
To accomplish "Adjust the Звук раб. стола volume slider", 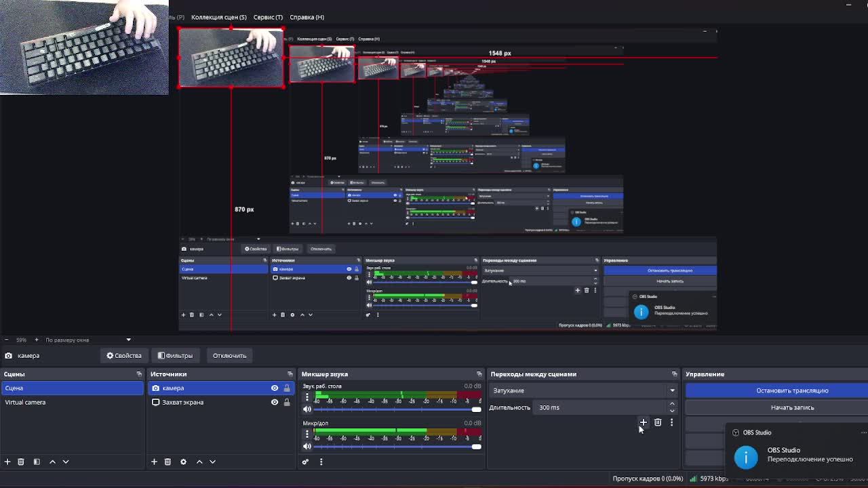I will pyautogui.click(x=397, y=409).
